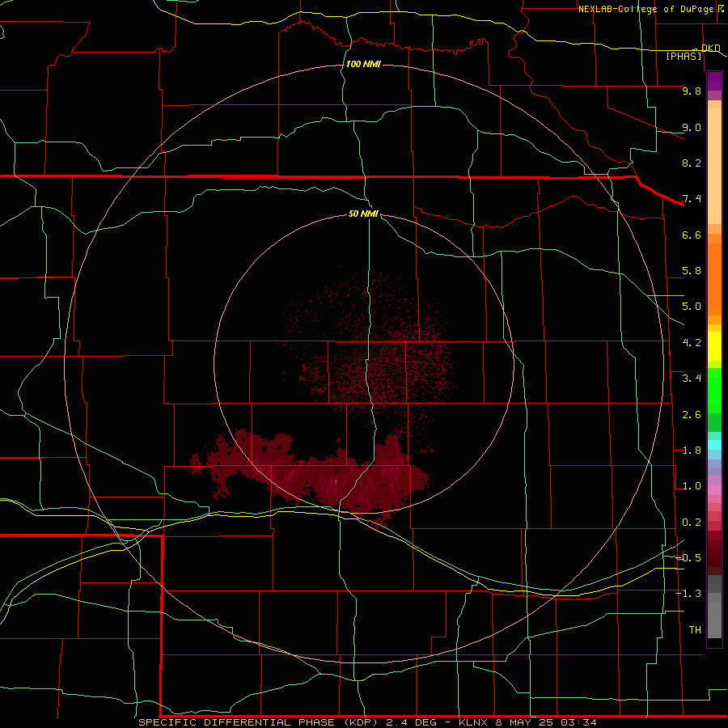Click the 0.2 scale value
The width and height of the screenshot is (728, 728).
[692, 523]
